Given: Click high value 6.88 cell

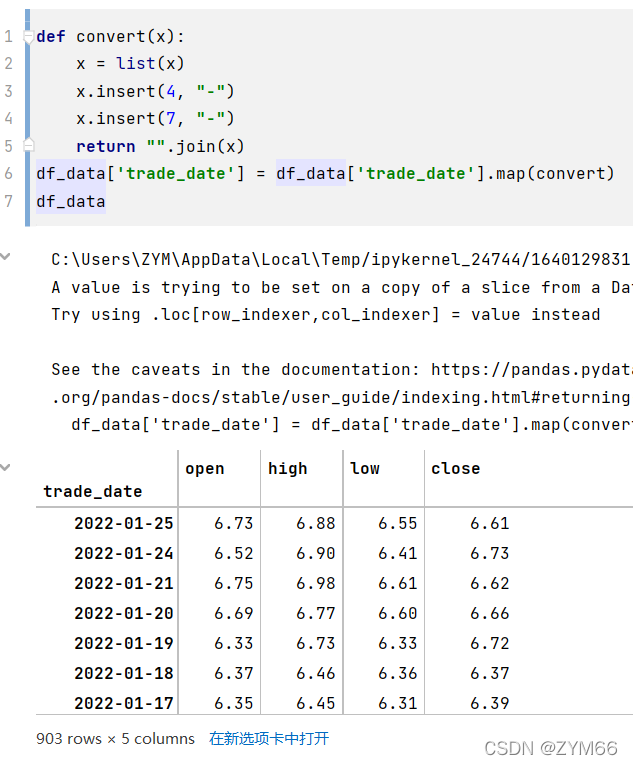Looking at the screenshot, I should coord(315,523).
